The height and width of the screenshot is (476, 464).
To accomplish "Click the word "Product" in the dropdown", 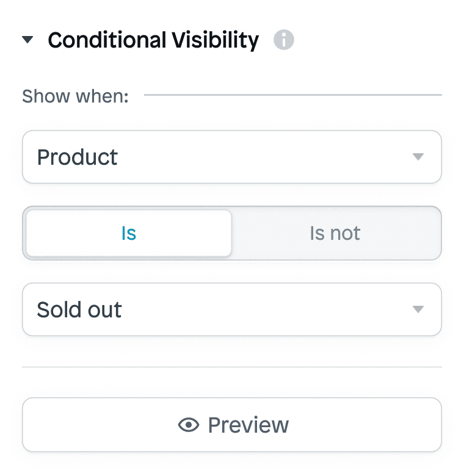I will 78,157.
